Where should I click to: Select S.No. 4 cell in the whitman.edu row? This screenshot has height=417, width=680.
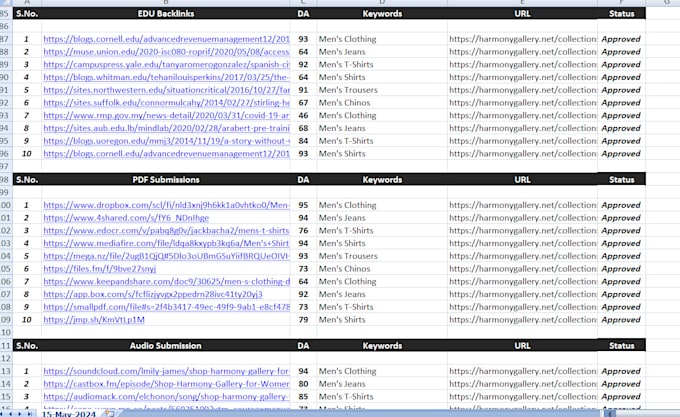(x=26, y=77)
